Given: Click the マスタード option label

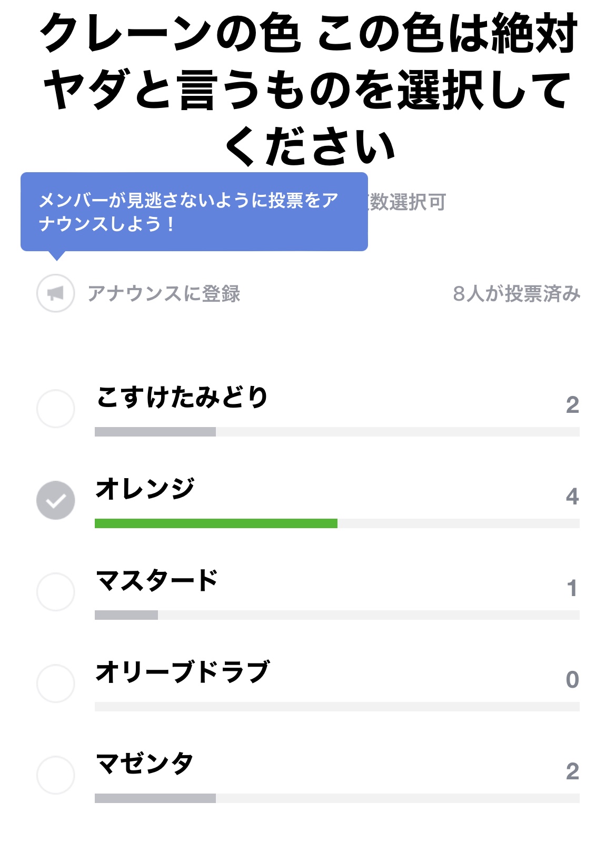Looking at the screenshot, I should 156,580.
